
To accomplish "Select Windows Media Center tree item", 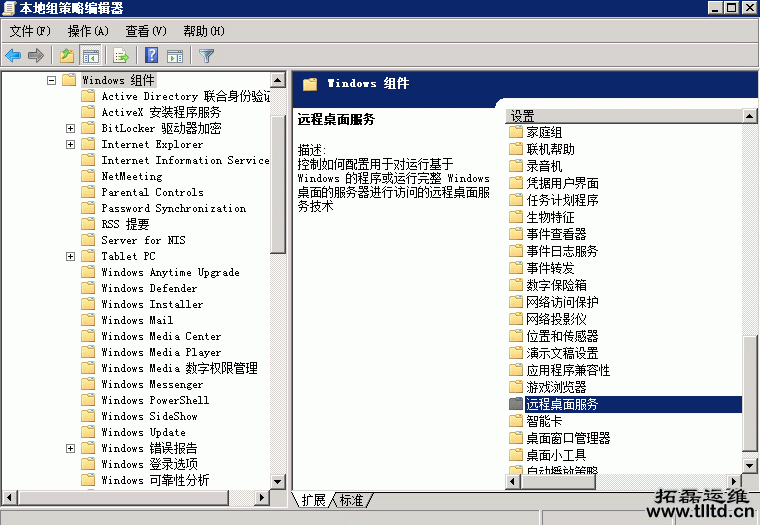I will (161, 336).
